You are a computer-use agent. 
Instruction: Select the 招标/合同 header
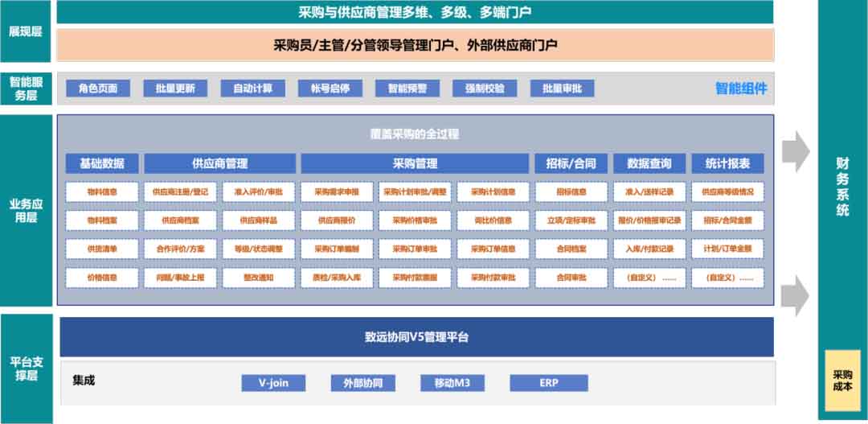(x=571, y=163)
